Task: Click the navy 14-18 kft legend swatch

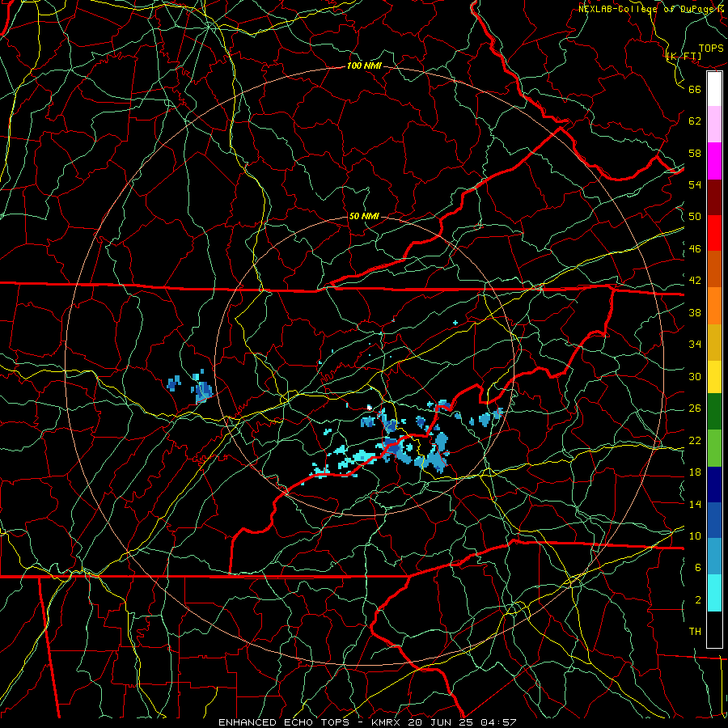Action: tap(714, 485)
